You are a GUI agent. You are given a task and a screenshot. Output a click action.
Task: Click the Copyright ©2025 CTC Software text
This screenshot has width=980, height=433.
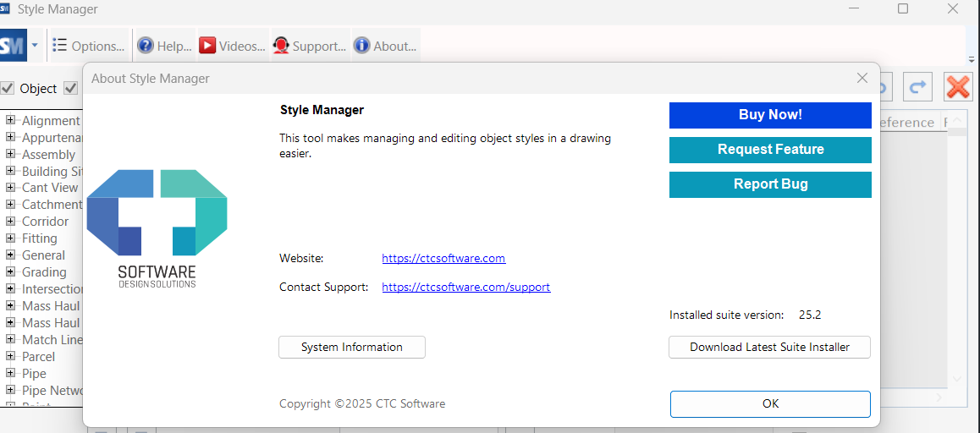(x=362, y=403)
